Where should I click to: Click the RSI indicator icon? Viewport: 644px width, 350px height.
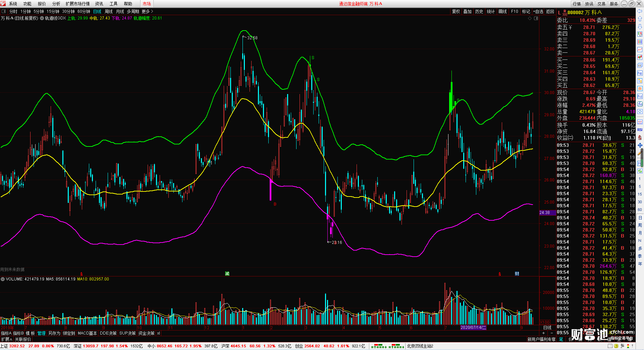point(640,130)
